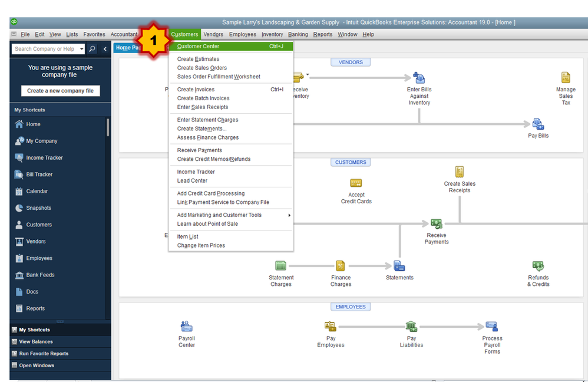This screenshot has width=588, height=382.
Task: Open the Refunds & Credits icon
Action: click(538, 266)
